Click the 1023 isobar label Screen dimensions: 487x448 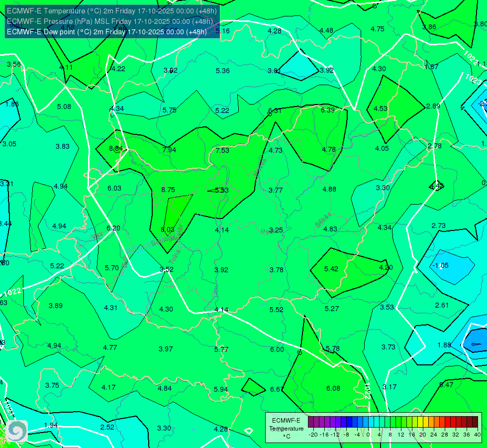click(473, 79)
